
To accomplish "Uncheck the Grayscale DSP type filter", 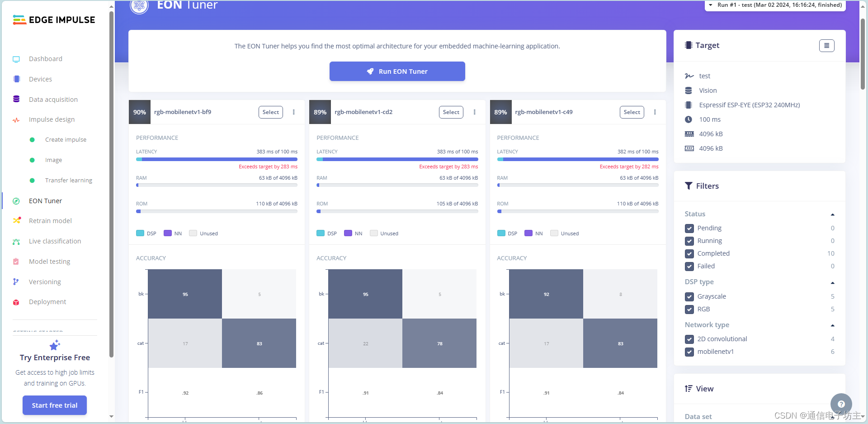I will (x=689, y=297).
